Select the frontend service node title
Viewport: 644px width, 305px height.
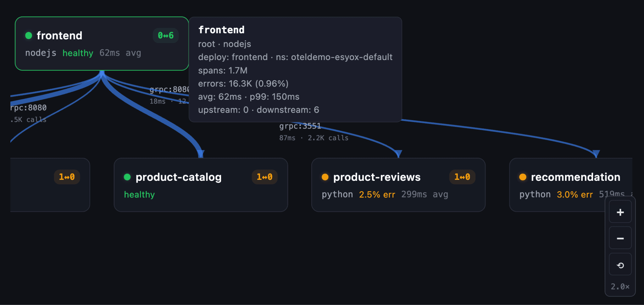pos(59,36)
